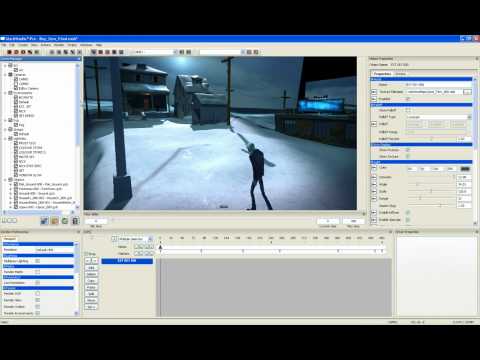Click the keyframe box beside Intensity slider

point(374,177)
